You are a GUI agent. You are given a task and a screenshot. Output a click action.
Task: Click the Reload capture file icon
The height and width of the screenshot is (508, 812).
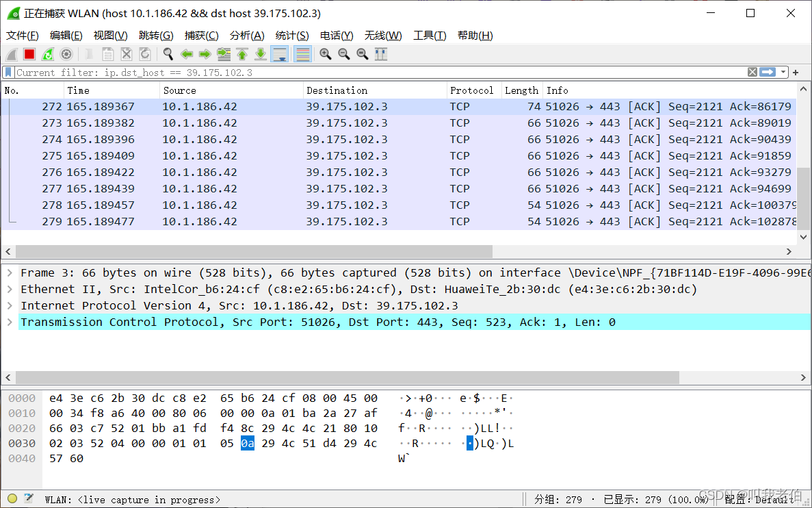[145, 54]
